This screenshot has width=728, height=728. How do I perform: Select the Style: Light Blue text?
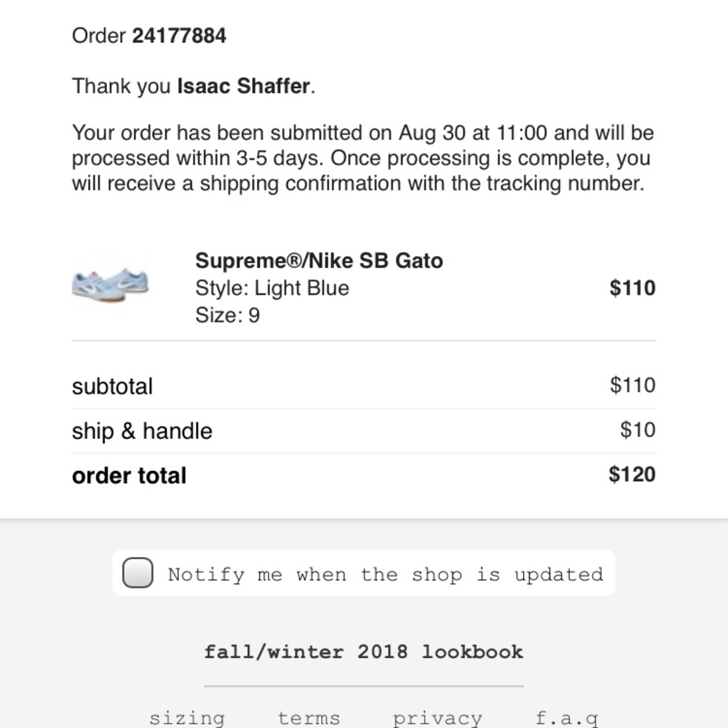[x=272, y=288]
